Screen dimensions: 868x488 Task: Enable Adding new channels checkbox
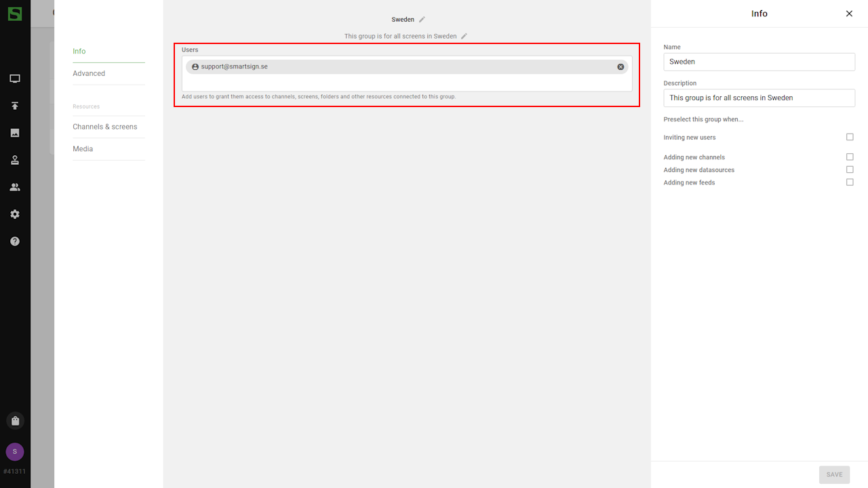click(x=850, y=157)
